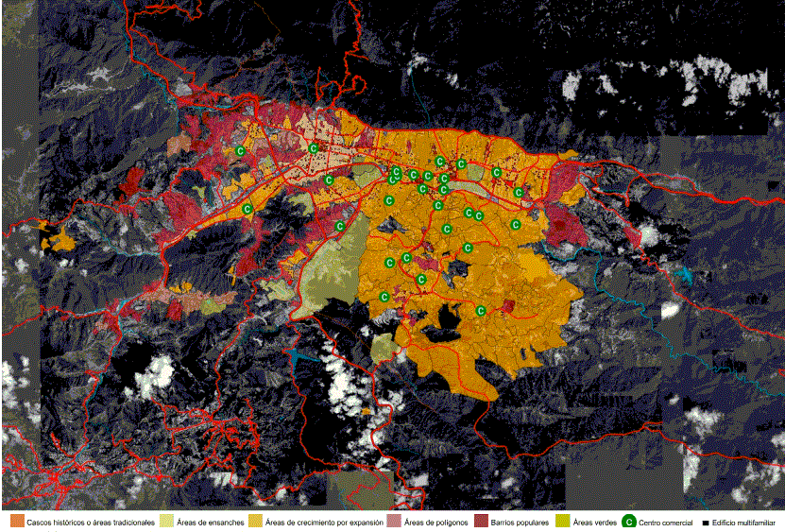Click the 'Centro comercial' legend text
785x532 pixels.
[665, 523]
